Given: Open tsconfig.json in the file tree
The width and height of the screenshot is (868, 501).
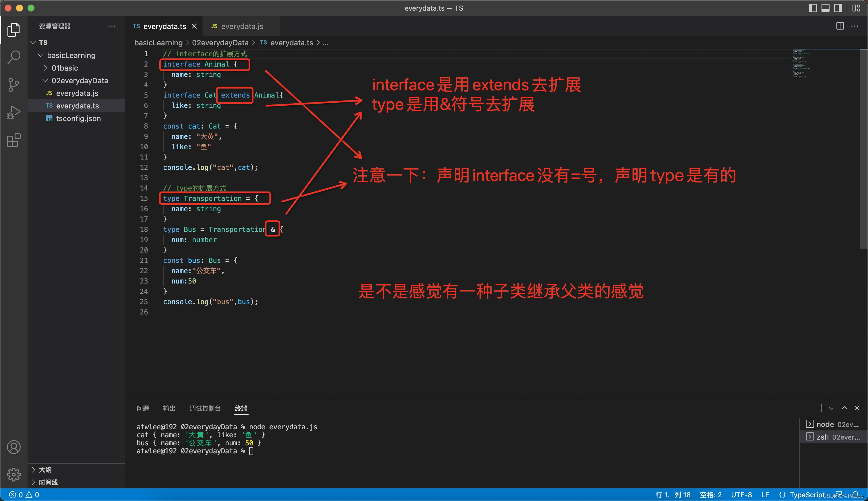Looking at the screenshot, I should point(76,119).
